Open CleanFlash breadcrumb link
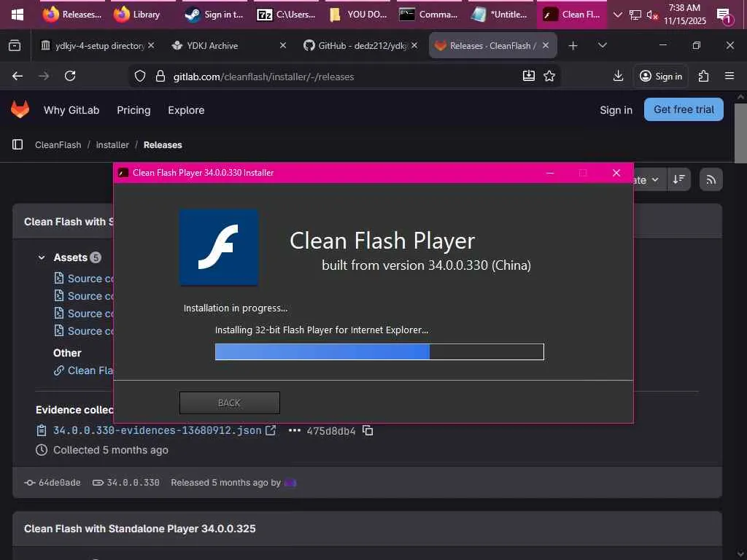The width and height of the screenshot is (747, 560). (x=58, y=145)
